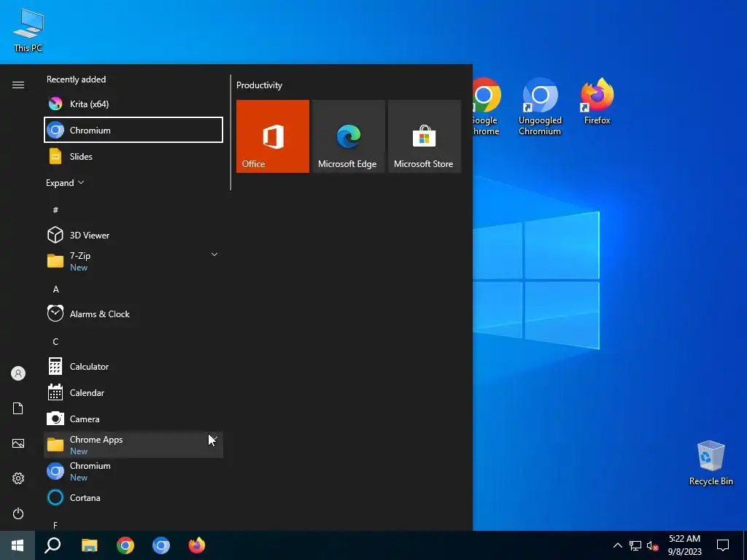Open Krita (x64) from Recently added
The image size is (747, 560).
click(x=133, y=104)
